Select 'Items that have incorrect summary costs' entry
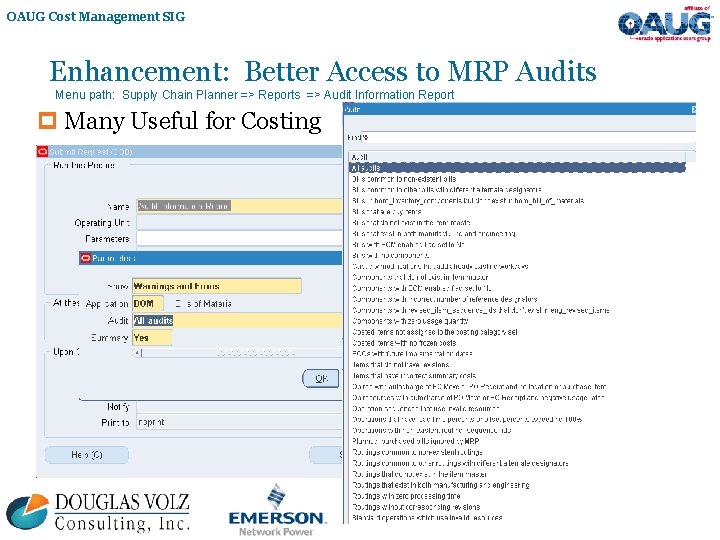720x540 pixels. [x=414, y=376]
